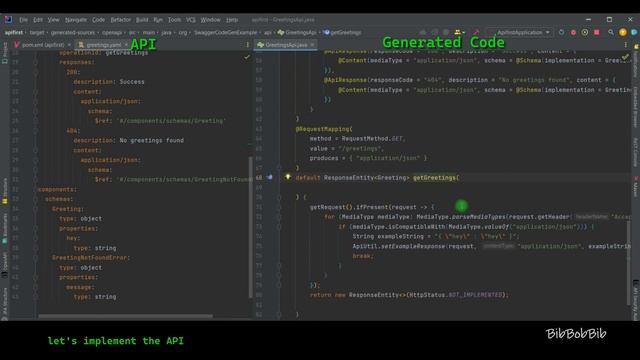The height and width of the screenshot is (360, 640).
Task: Select the GreetingsApi.java editor tab
Action: pos(286,45)
